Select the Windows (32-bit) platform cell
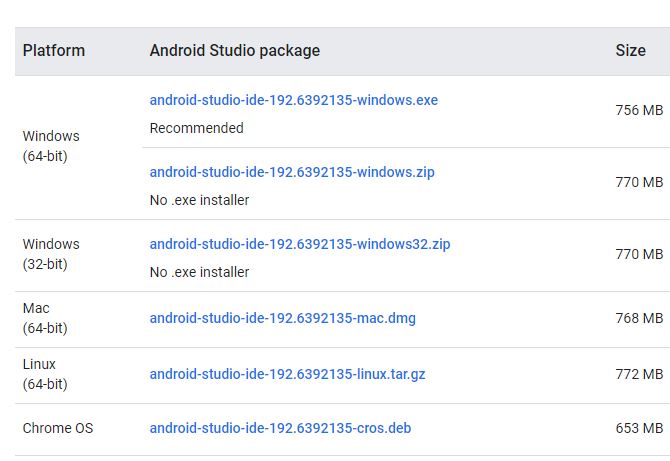The height and width of the screenshot is (461, 670). pyautogui.click(x=51, y=254)
